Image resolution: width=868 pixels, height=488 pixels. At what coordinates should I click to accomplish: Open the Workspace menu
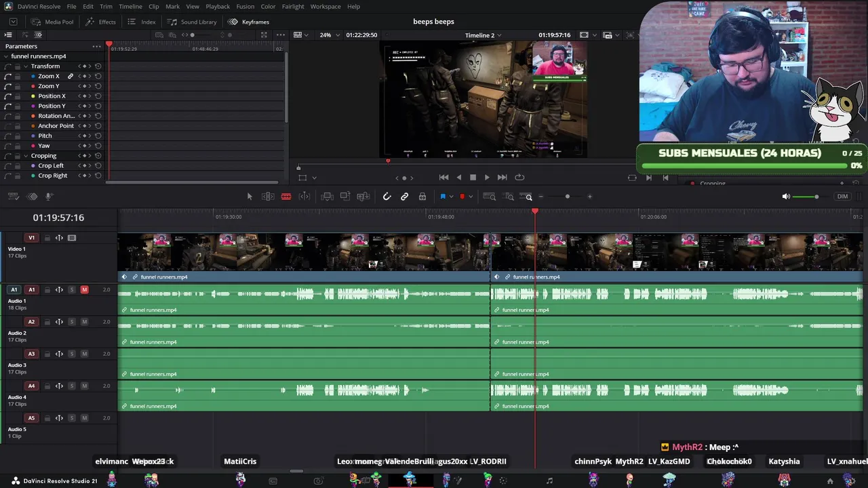[325, 6]
